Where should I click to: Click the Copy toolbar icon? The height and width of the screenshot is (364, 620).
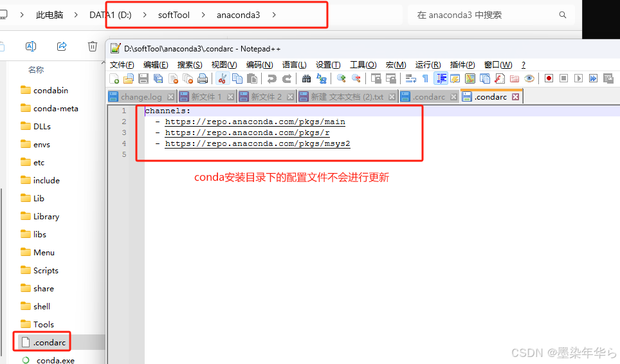pyautogui.click(x=237, y=78)
